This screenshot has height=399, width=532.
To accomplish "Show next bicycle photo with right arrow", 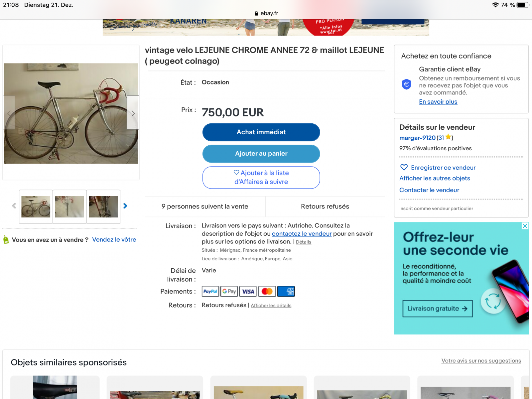I will [133, 113].
